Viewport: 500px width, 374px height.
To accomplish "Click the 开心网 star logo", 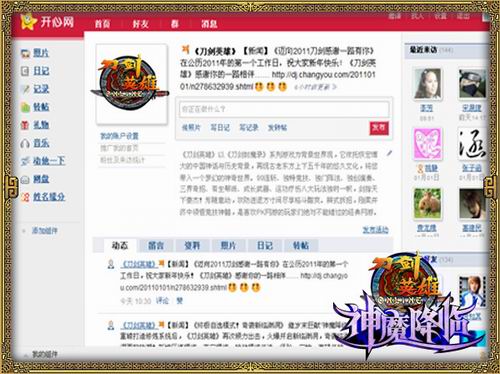I will coord(28,22).
